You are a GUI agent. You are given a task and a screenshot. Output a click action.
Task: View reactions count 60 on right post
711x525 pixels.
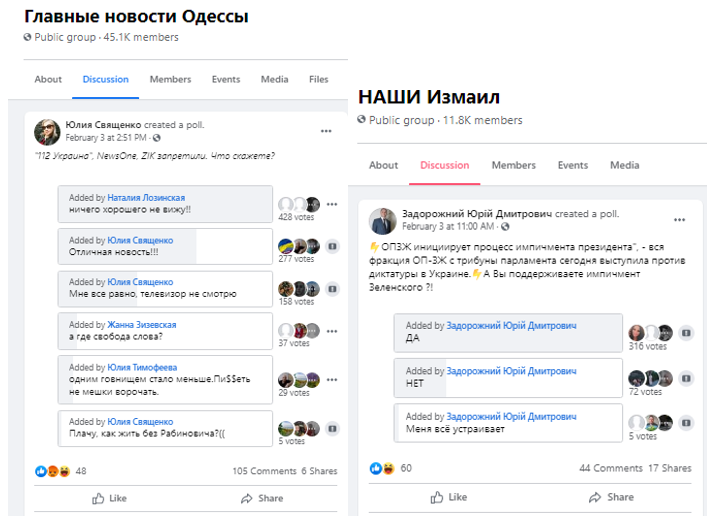pyautogui.click(x=406, y=468)
